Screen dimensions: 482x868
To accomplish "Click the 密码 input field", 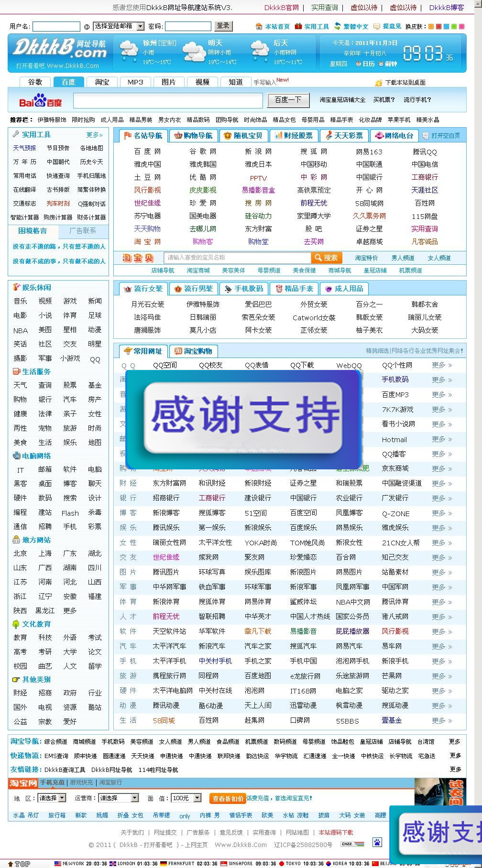I will 188,26.
